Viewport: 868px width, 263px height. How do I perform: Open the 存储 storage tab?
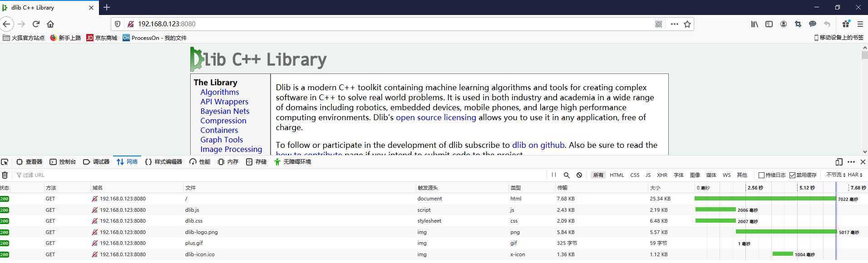point(256,162)
